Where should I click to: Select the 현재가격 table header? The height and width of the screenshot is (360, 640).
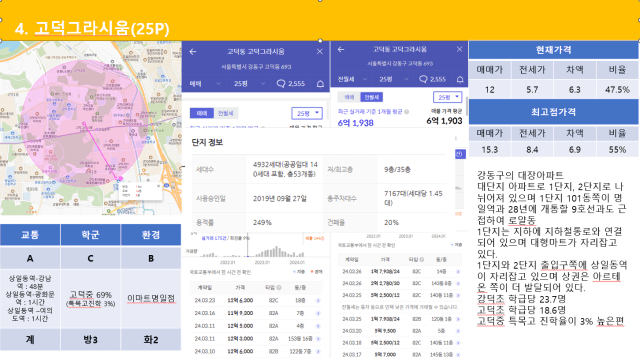(x=553, y=50)
